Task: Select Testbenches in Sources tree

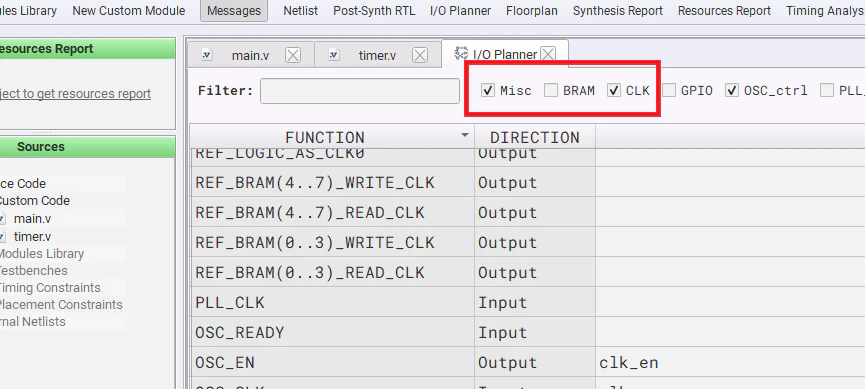Action: 34,271
